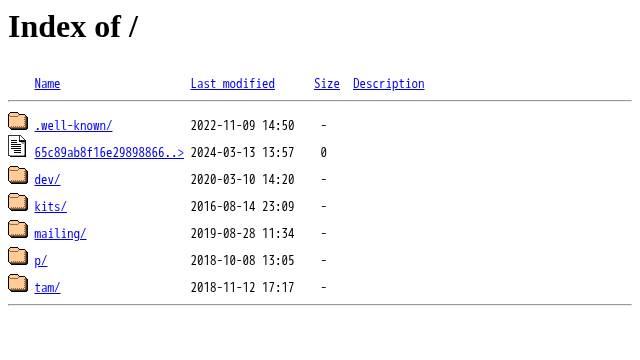Sort listing by the Name column header

47,83
